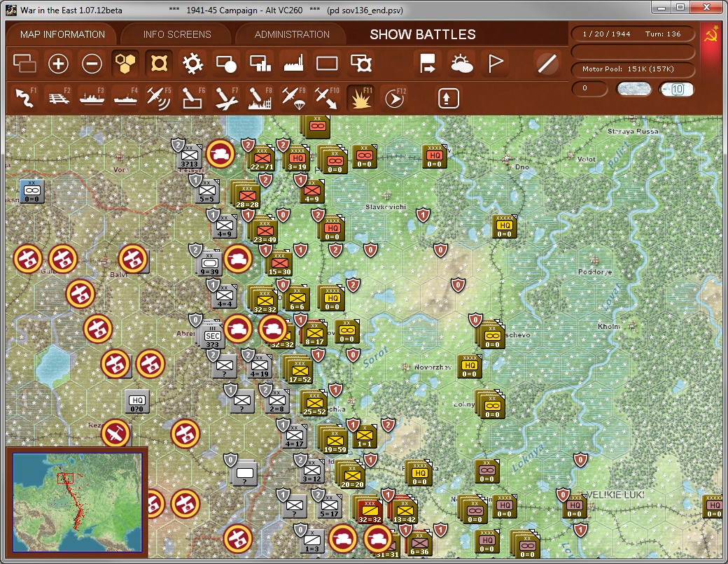Select the F5 air recon icon
728x564 pixels.
(159, 98)
